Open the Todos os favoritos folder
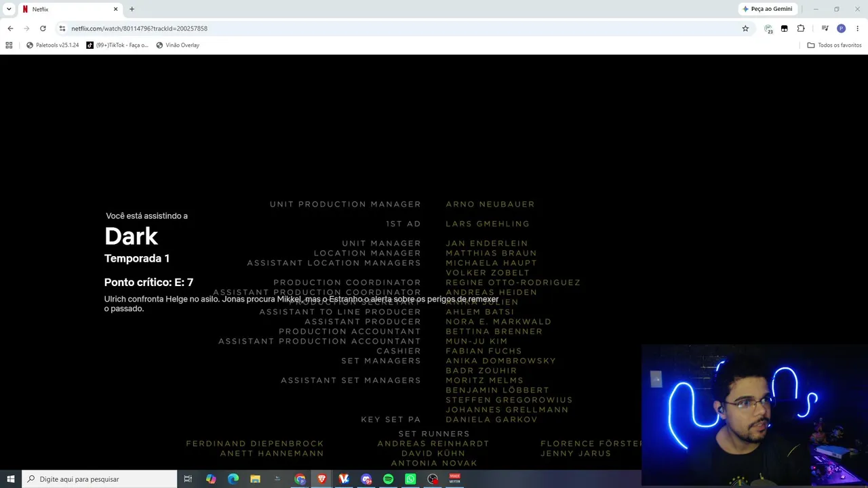Image resolution: width=868 pixels, height=488 pixels. point(834,45)
